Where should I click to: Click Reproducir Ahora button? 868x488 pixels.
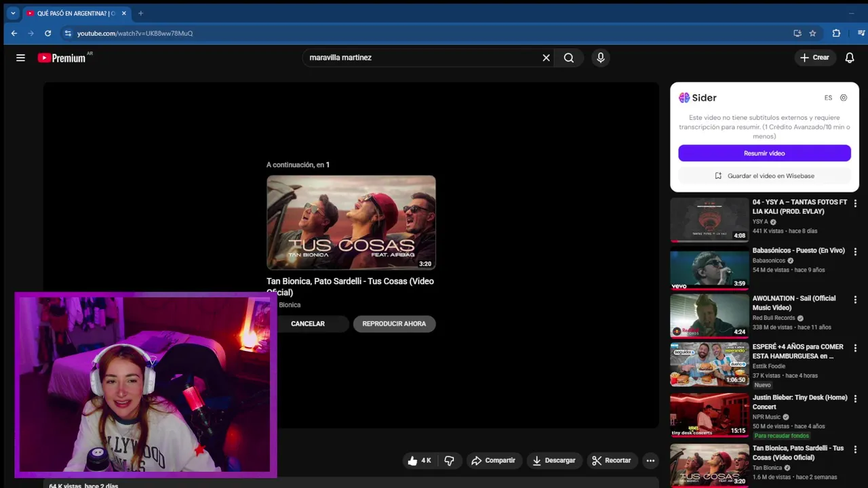click(x=394, y=324)
